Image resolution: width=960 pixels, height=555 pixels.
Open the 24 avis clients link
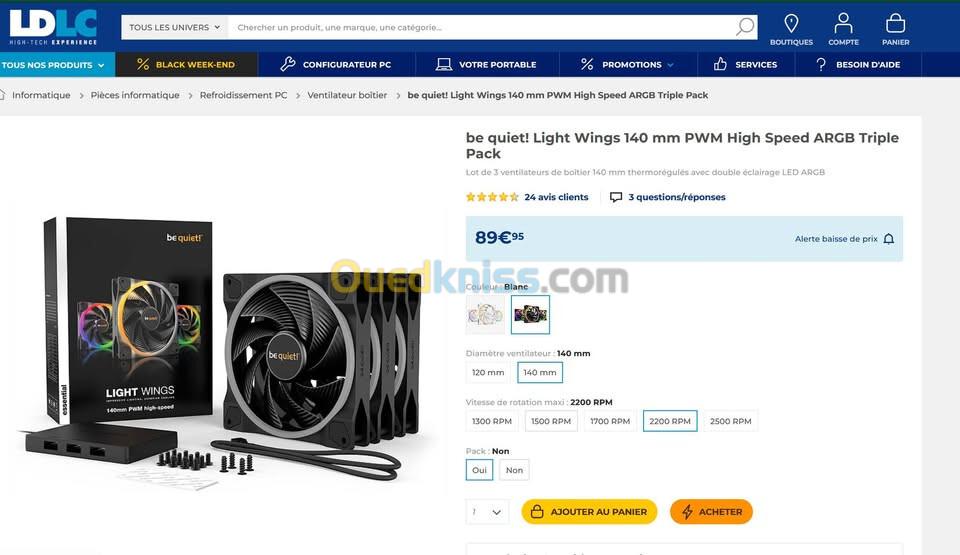pos(556,197)
